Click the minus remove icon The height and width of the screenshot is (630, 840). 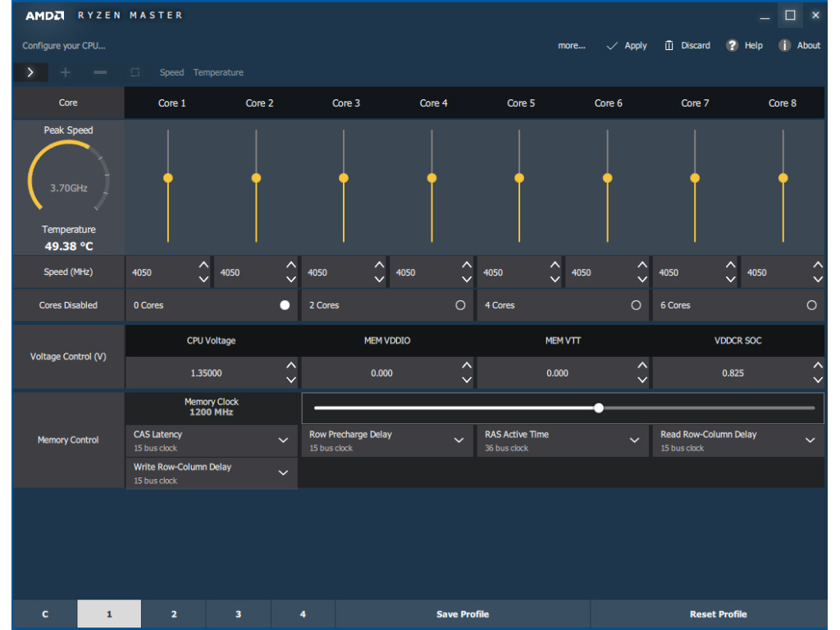tap(100, 72)
